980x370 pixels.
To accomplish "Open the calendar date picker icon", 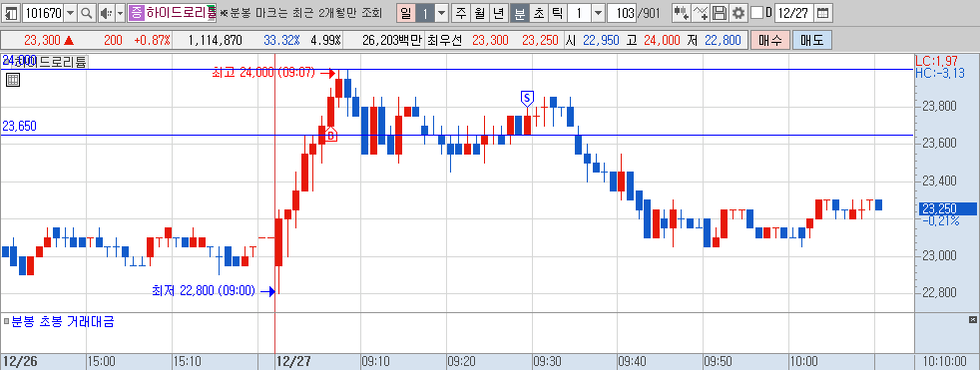I will pyautogui.click(x=823, y=13).
